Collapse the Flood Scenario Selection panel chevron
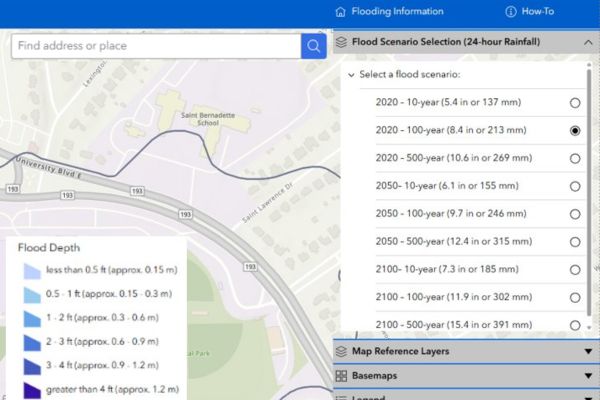 tap(588, 42)
